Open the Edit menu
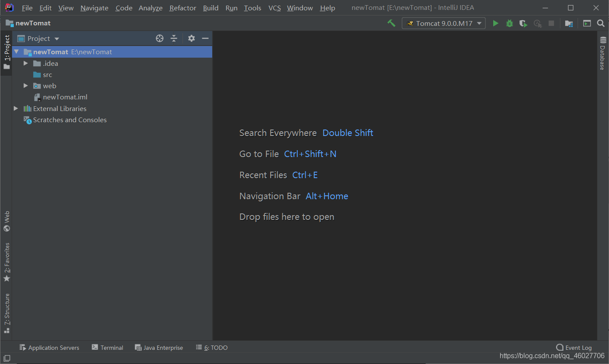The width and height of the screenshot is (609, 364). click(x=45, y=8)
